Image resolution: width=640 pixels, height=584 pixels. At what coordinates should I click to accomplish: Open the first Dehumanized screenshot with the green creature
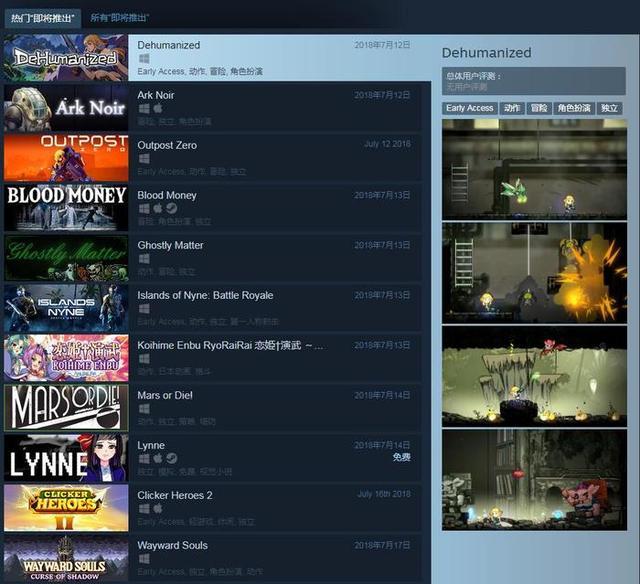534,169
